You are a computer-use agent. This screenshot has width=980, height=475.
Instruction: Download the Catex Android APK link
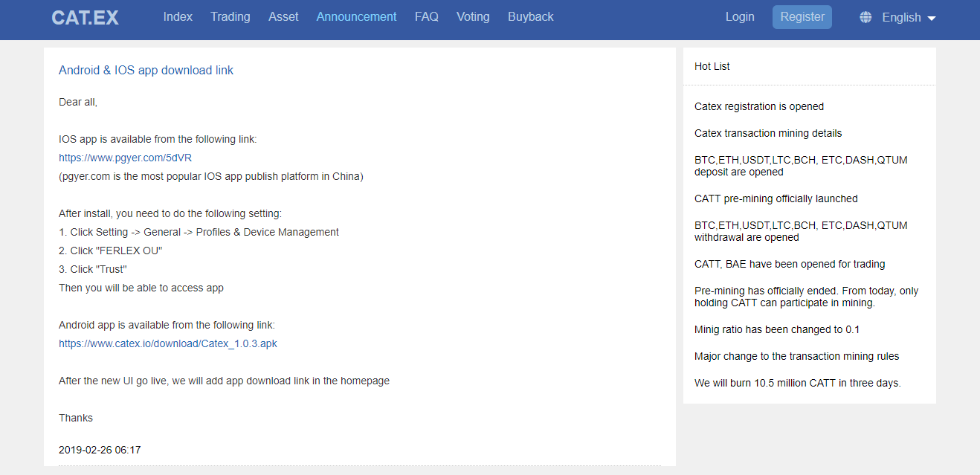[168, 343]
